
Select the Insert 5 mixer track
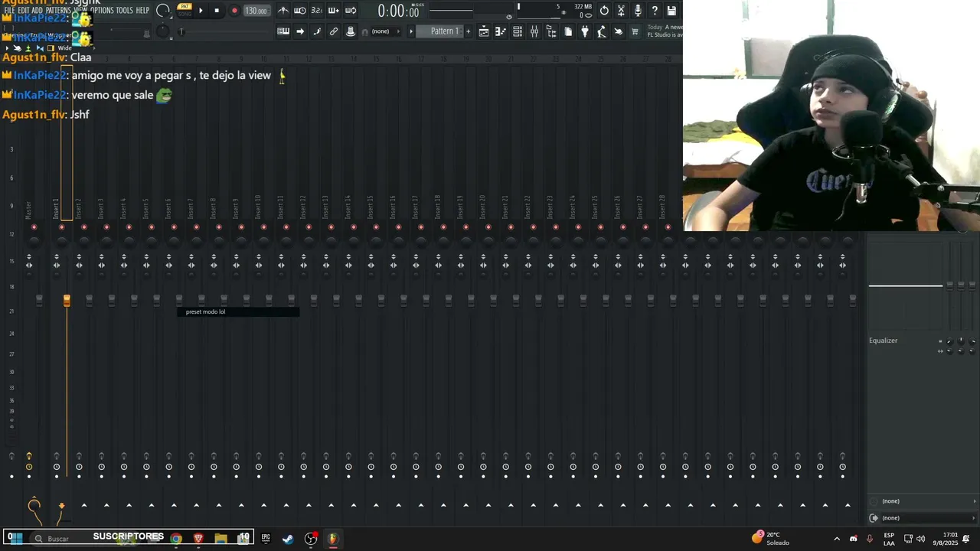coord(145,208)
